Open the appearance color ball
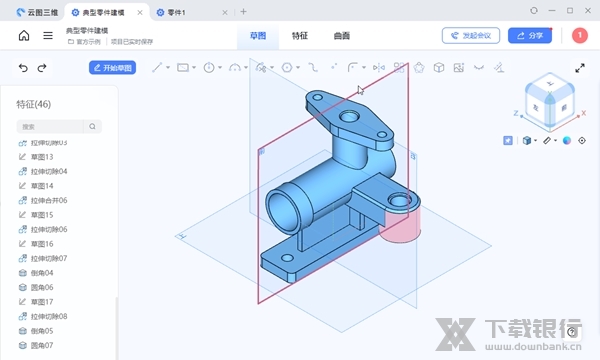 pyautogui.click(x=567, y=140)
